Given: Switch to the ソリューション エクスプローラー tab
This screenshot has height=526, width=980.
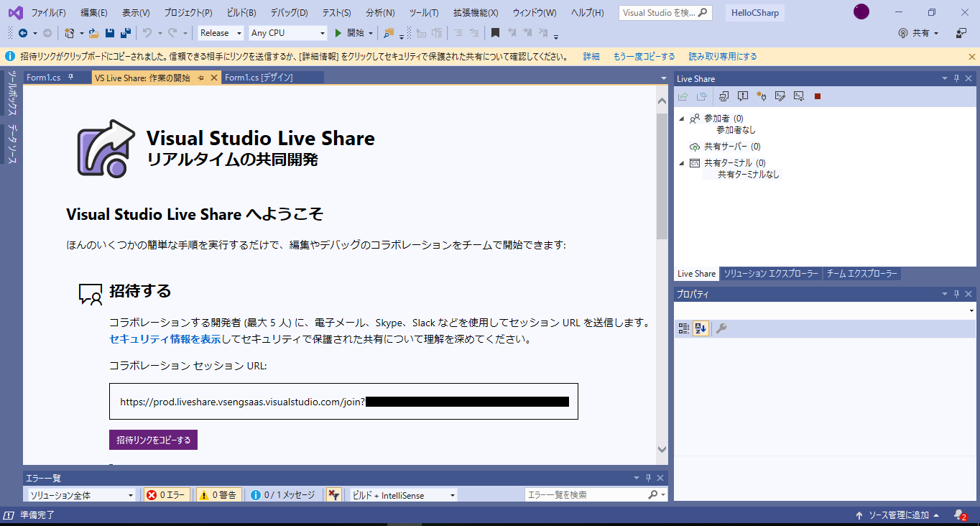Looking at the screenshot, I should (771, 274).
